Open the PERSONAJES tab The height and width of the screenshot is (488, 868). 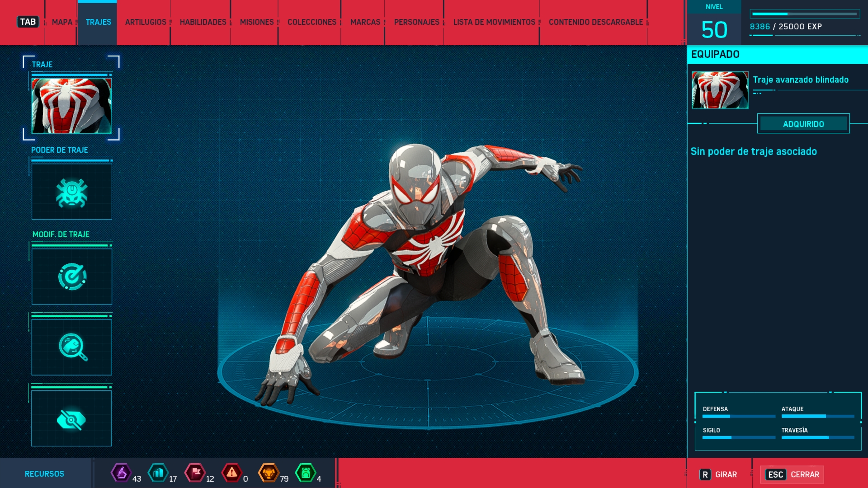click(x=417, y=22)
